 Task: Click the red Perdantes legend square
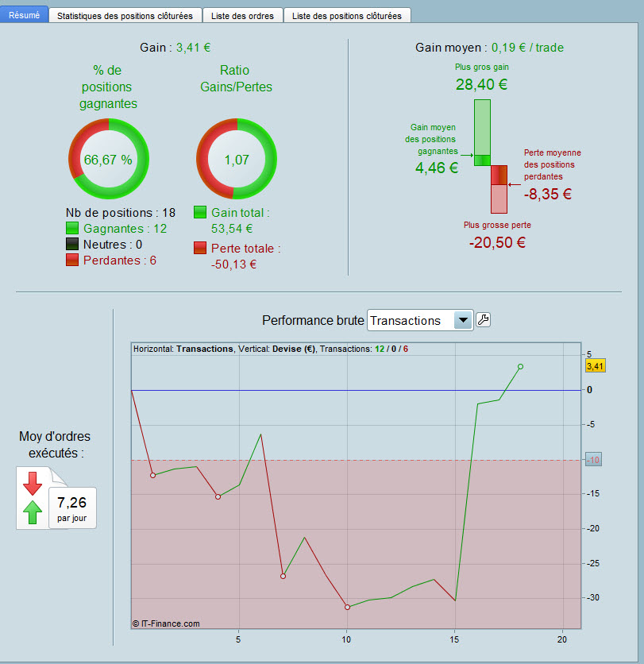point(72,260)
